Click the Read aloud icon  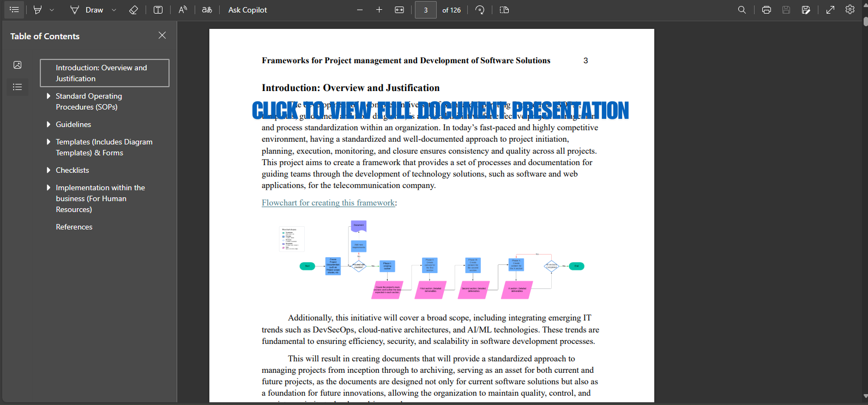click(183, 10)
